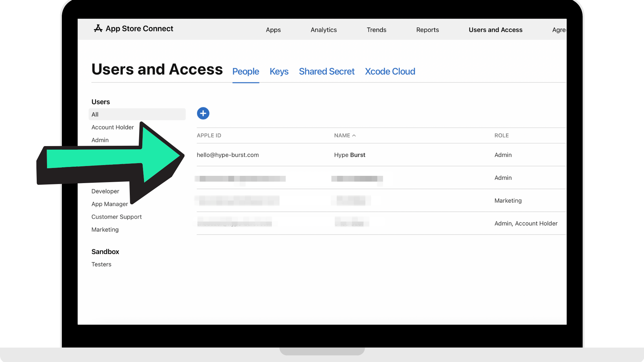Screen dimensions: 644x362
Task: Open the Apps menu item
Action: 273,30
